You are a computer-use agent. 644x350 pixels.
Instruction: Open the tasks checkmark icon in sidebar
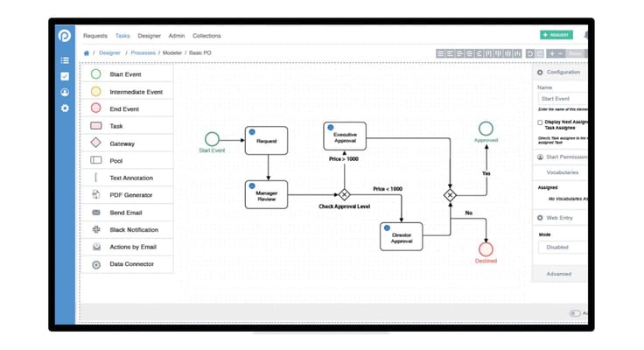(65, 76)
